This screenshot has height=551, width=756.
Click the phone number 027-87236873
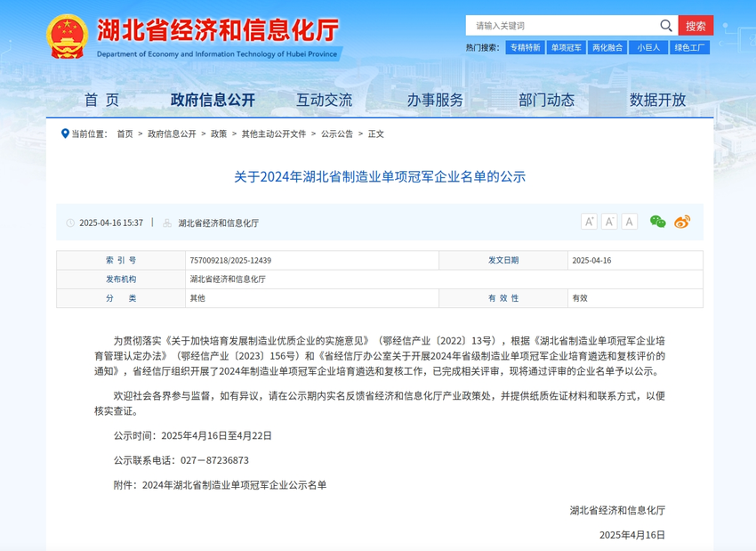coord(214,460)
